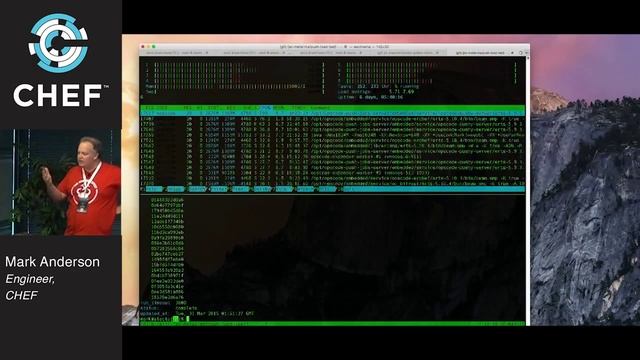Click the Tasks count line in htop

pos(378,87)
